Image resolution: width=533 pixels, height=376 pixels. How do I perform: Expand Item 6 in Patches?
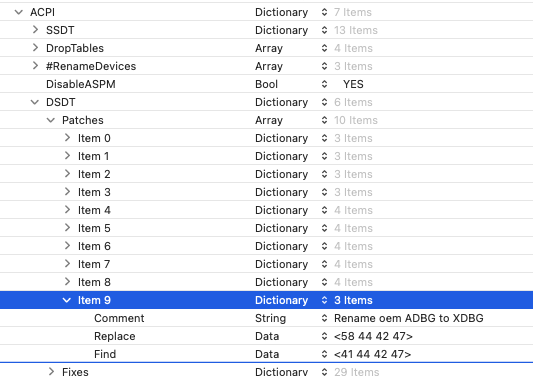pyautogui.click(x=67, y=246)
